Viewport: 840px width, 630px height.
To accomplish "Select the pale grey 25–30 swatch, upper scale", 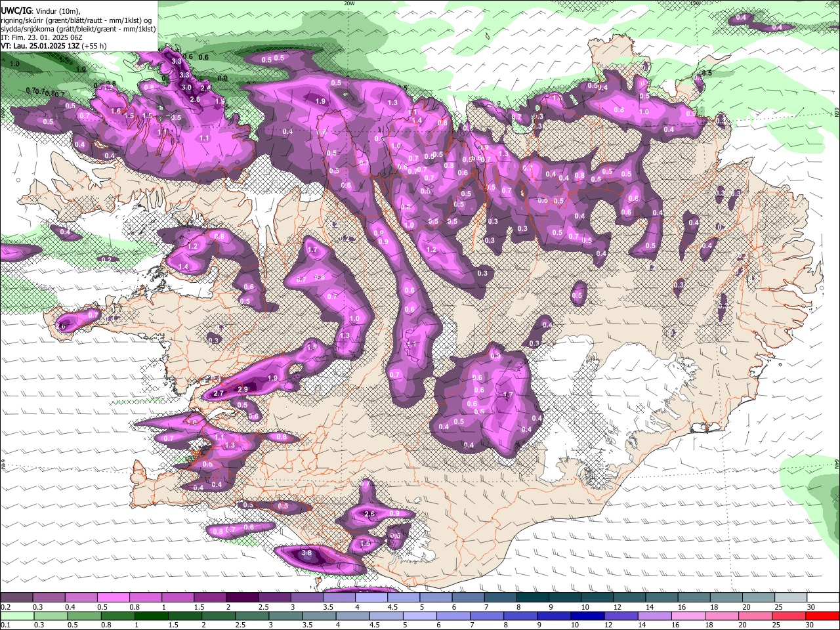I will click(x=790, y=598).
